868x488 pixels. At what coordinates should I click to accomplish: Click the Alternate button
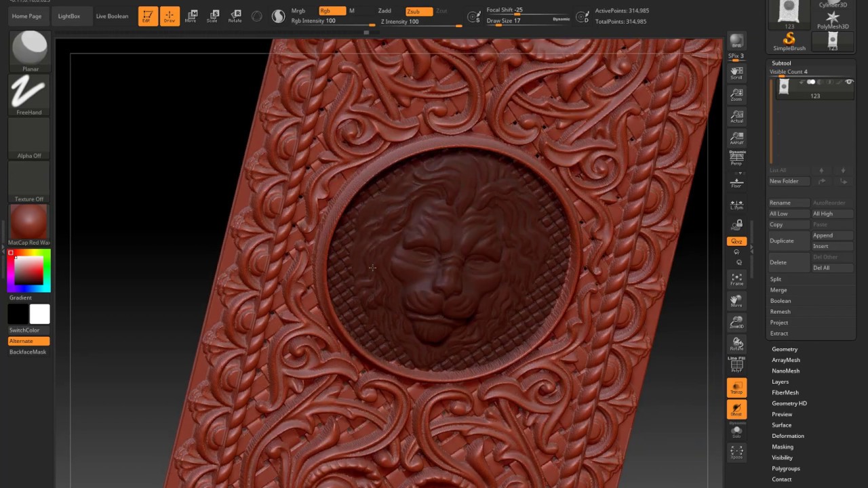pyautogui.click(x=29, y=341)
